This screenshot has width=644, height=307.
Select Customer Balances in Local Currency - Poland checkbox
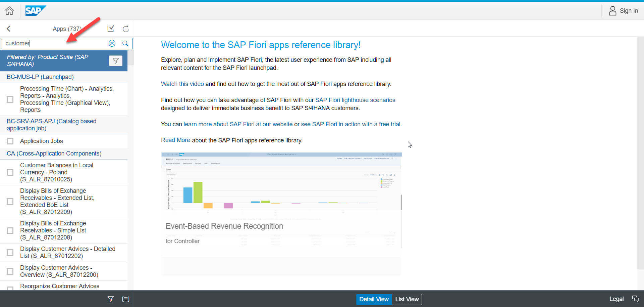(10, 172)
